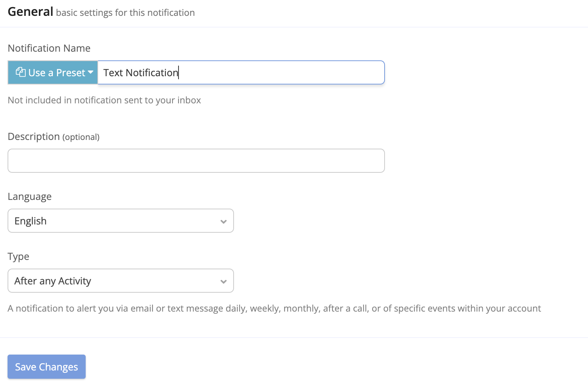588x384 pixels.
Task: Click the caret icon inside Use a Preset button
Action: pos(91,72)
